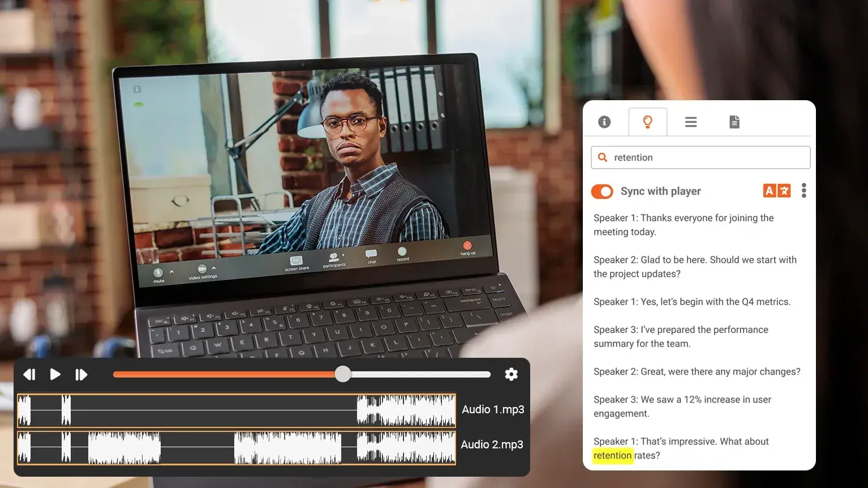Viewport: 868px width, 488px height.
Task: Open the chat in the video call toolbar
Action: [371, 254]
